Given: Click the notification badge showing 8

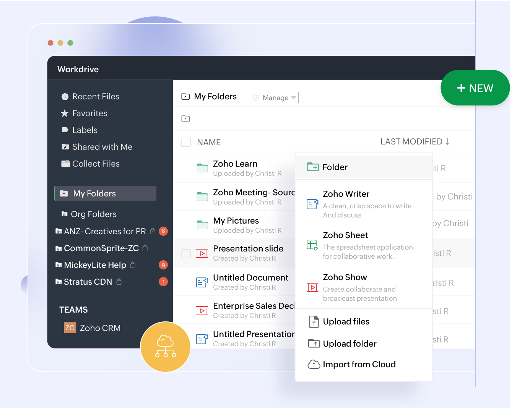Looking at the screenshot, I should click(163, 231).
